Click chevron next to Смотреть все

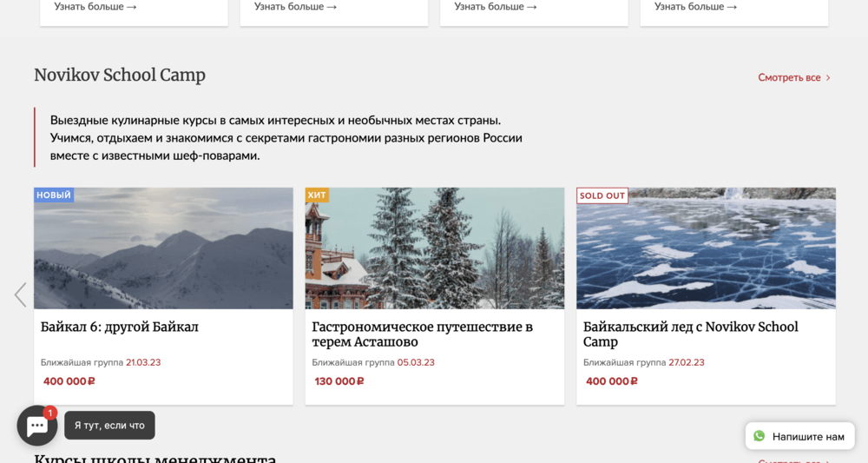828,78
